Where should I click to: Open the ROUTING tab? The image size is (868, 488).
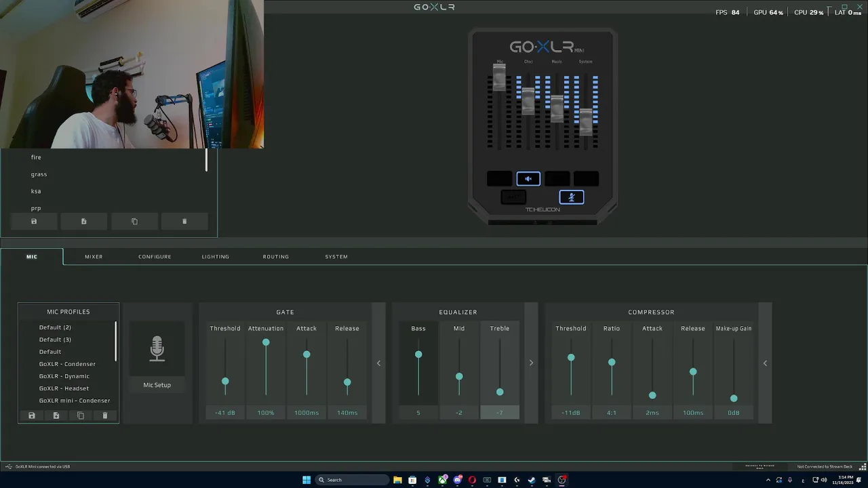pos(276,257)
